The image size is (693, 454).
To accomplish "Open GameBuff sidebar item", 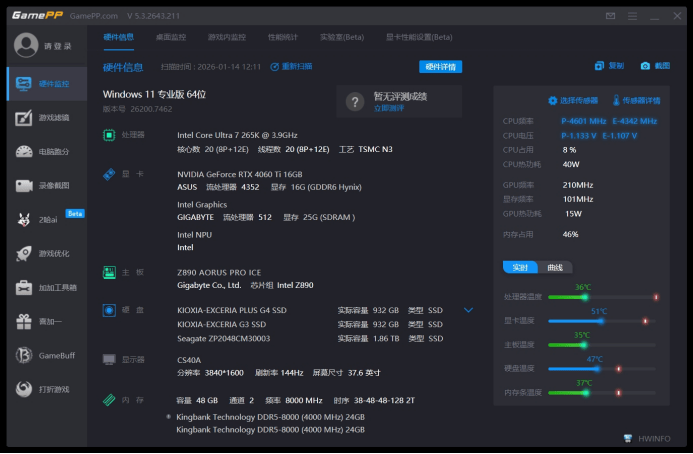I will point(47,355).
